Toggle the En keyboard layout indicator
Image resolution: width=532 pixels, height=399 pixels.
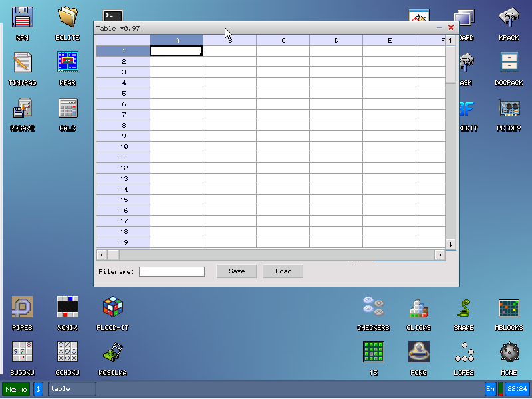coord(490,389)
